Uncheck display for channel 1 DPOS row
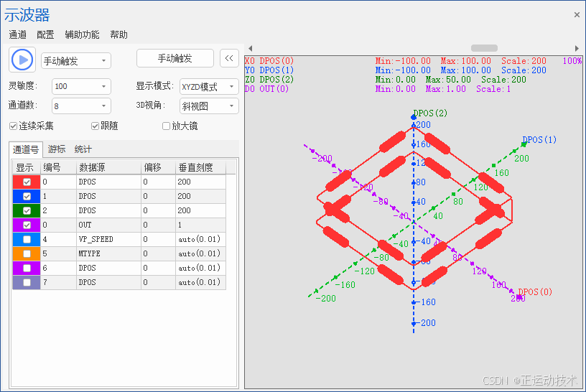Viewport: 586px width, 392px height. pos(27,196)
